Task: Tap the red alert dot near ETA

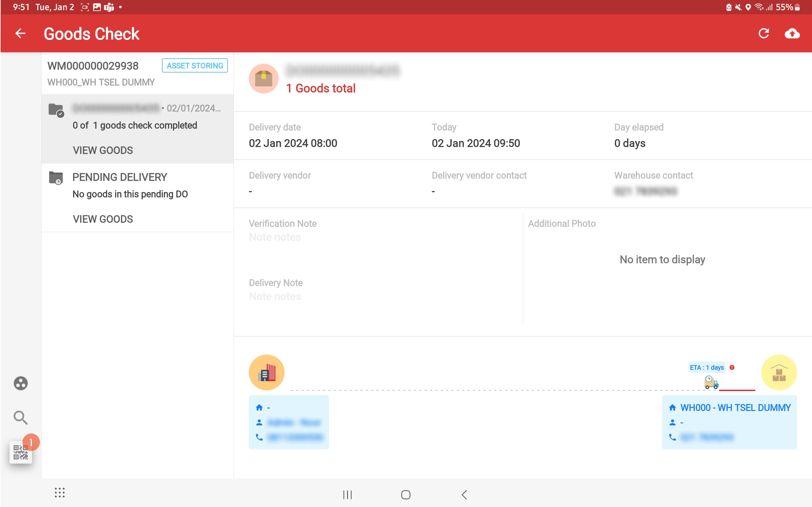Action: (x=732, y=368)
